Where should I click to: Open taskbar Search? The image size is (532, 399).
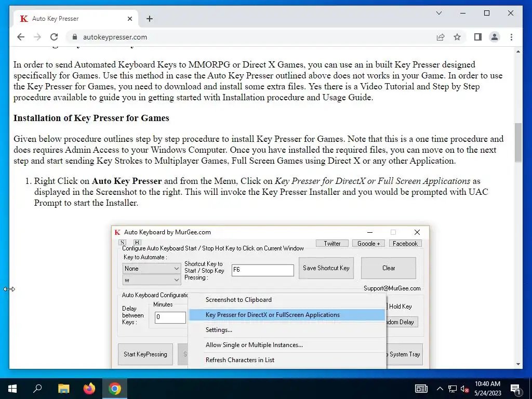pos(37,389)
